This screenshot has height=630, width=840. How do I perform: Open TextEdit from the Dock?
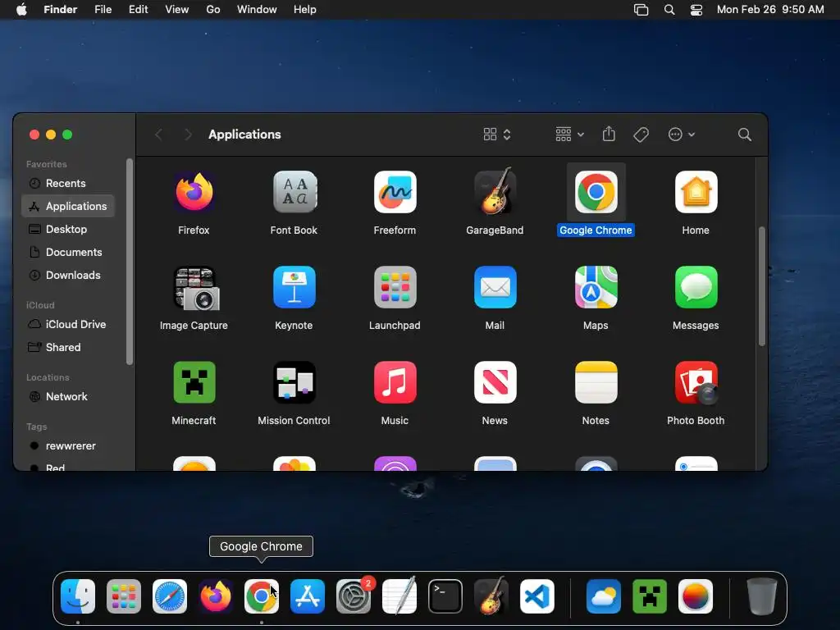click(399, 596)
